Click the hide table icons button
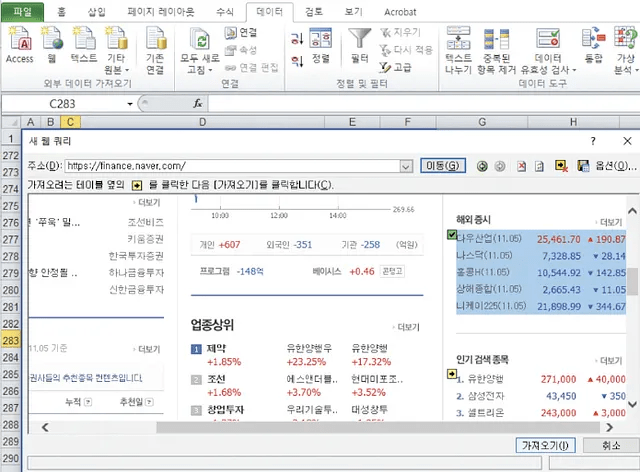This screenshot has height=472, width=640. pyautogui.click(x=561, y=166)
